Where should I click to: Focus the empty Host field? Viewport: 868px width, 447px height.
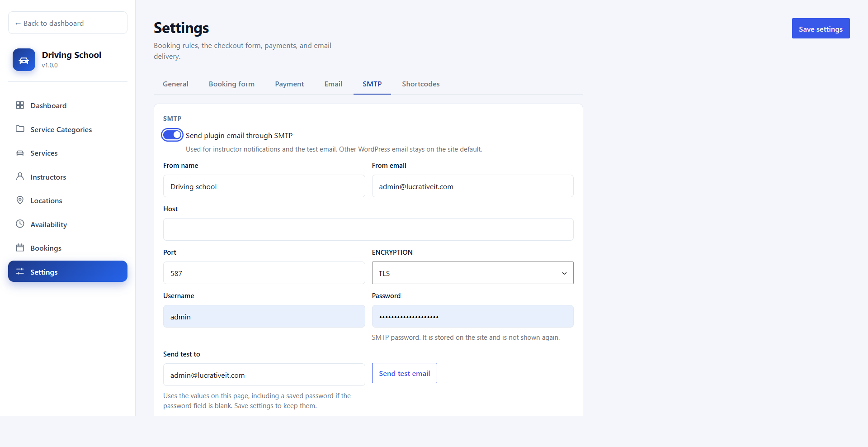coord(368,229)
